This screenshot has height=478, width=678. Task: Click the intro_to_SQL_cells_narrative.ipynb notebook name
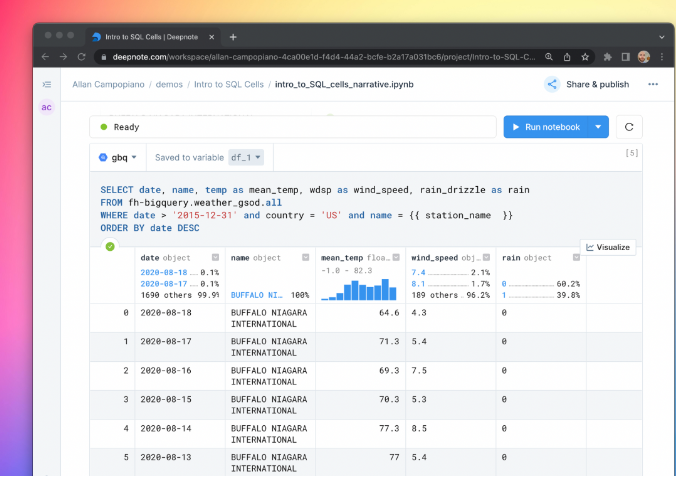(x=344, y=84)
